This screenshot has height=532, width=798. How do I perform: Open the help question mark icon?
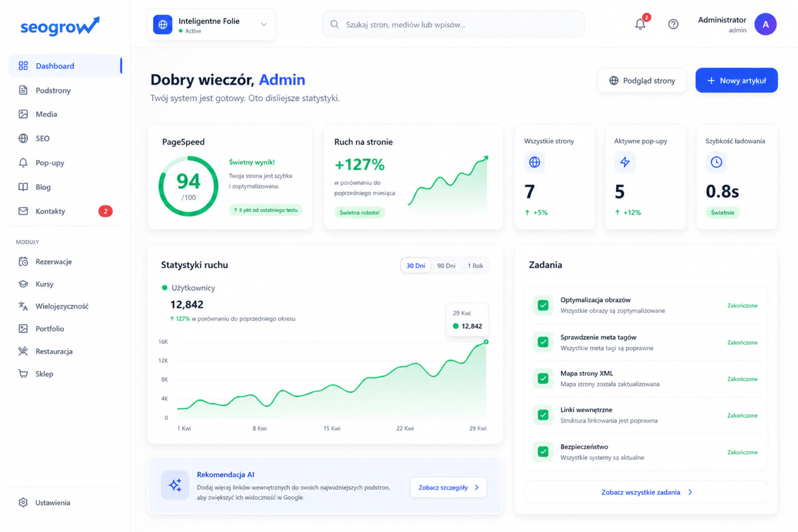[673, 24]
